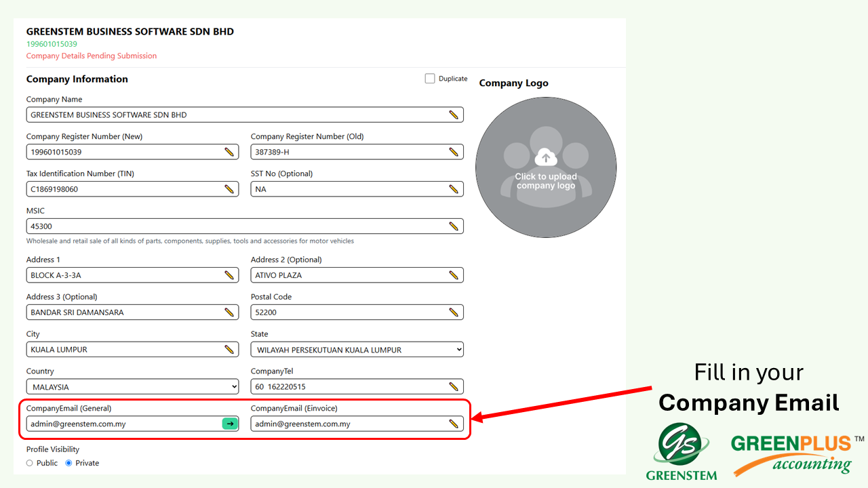
Task: Click the MSIC input field
Action: click(x=245, y=226)
